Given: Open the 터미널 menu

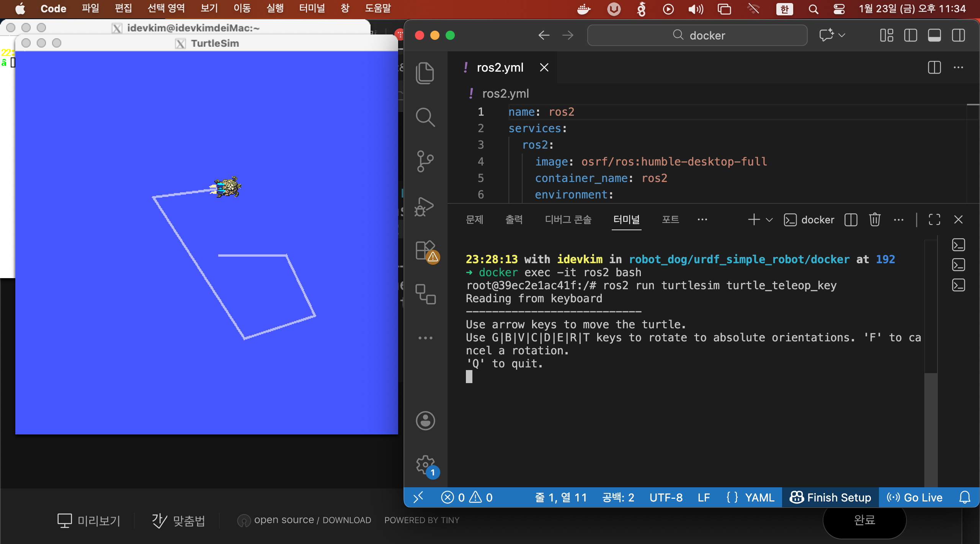Looking at the screenshot, I should [312, 8].
